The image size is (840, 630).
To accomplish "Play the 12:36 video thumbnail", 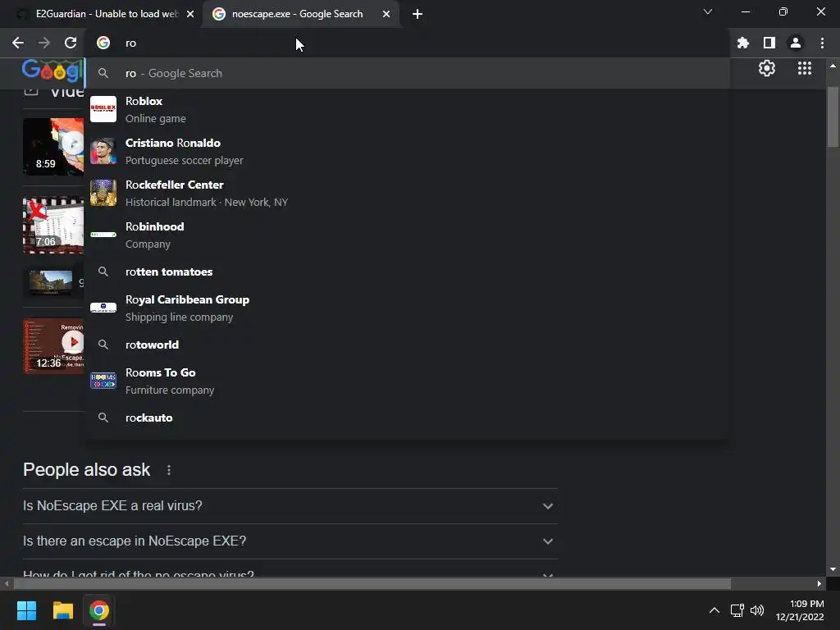I will [53, 346].
